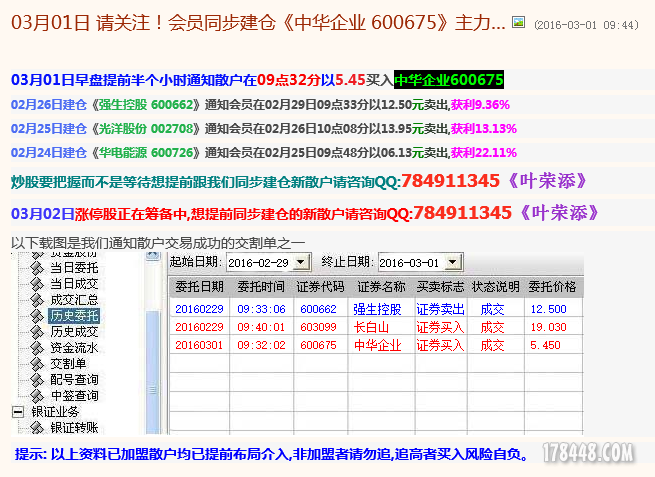The width and height of the screenshot is (655, 477).
Task: Click the diamond icon next to 当日委托
Action: coord(37,268)
